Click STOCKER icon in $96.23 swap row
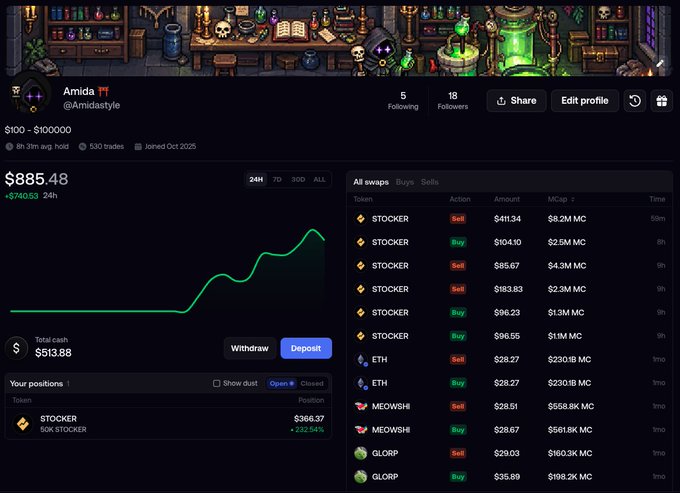The image size is (680, 493). coord(360,312)
